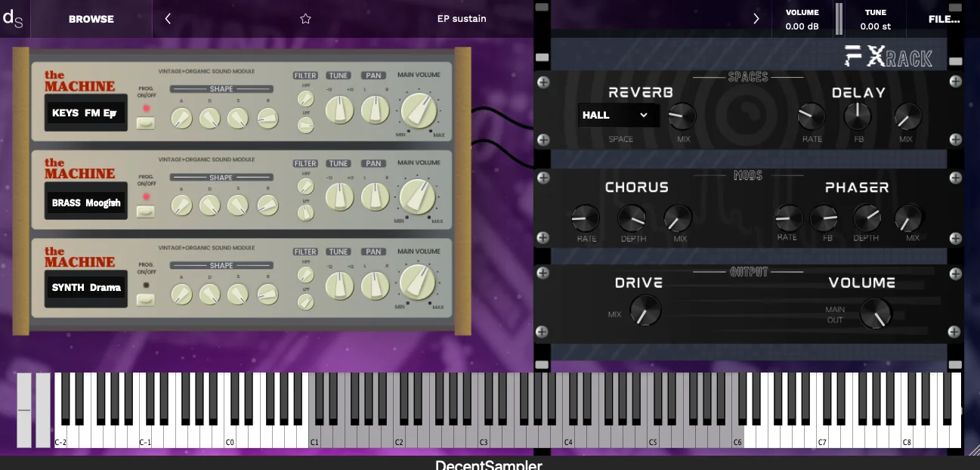
Task: Go to next preset with right arrow
Action: click(x=756, y=19)
